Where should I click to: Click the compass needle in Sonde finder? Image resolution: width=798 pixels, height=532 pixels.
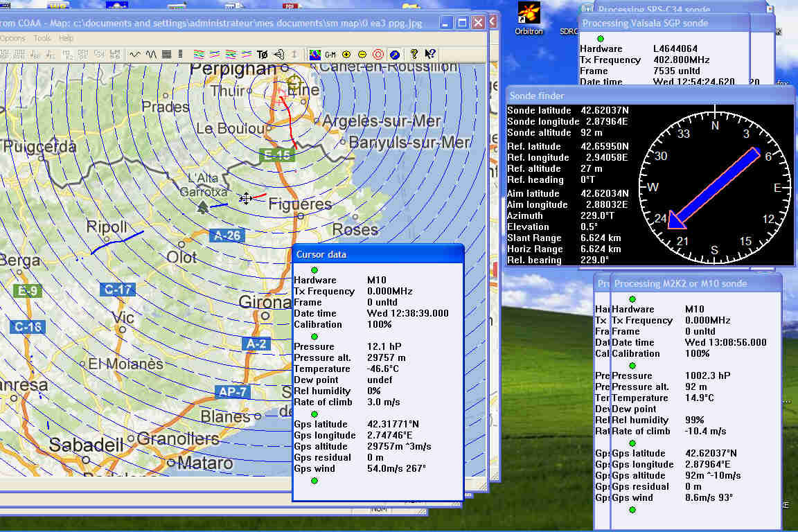pyautogui.click(x=713, y=188)
